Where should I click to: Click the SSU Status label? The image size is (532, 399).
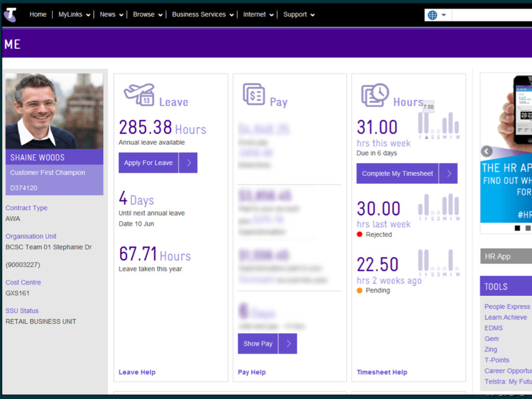pos(22,311)
